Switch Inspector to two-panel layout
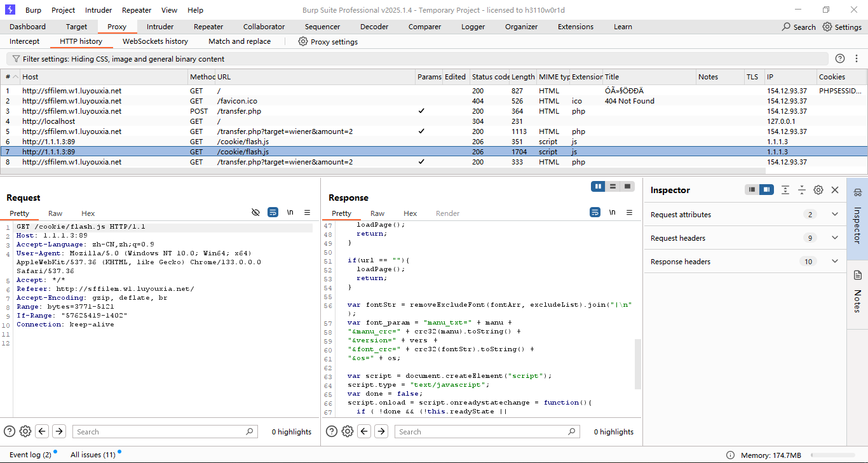The width and height of the screenshot is (868, 463). (767, 189)
